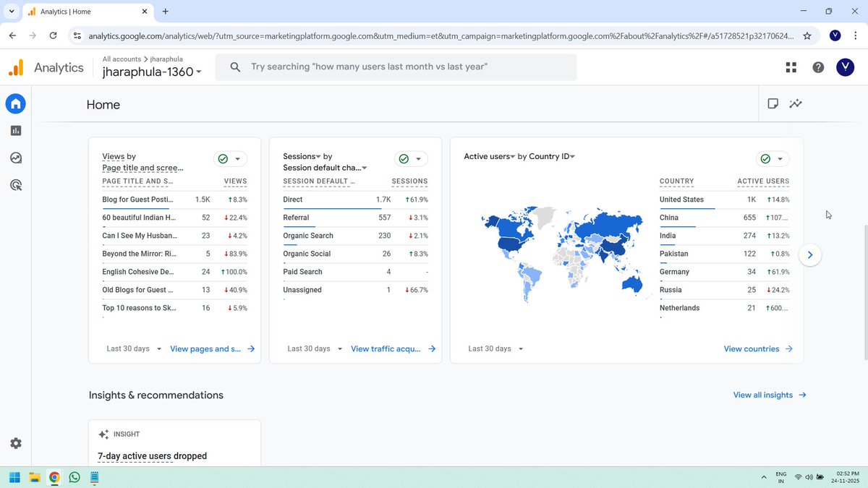
Task: Open the Help question mark icon
Action: pyautogui.click(x=818, y=67)
